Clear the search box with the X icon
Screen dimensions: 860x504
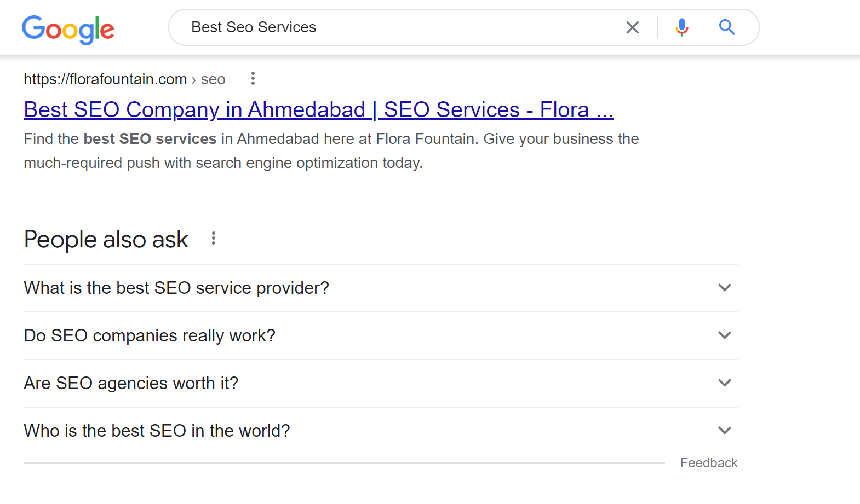point(633,27)
